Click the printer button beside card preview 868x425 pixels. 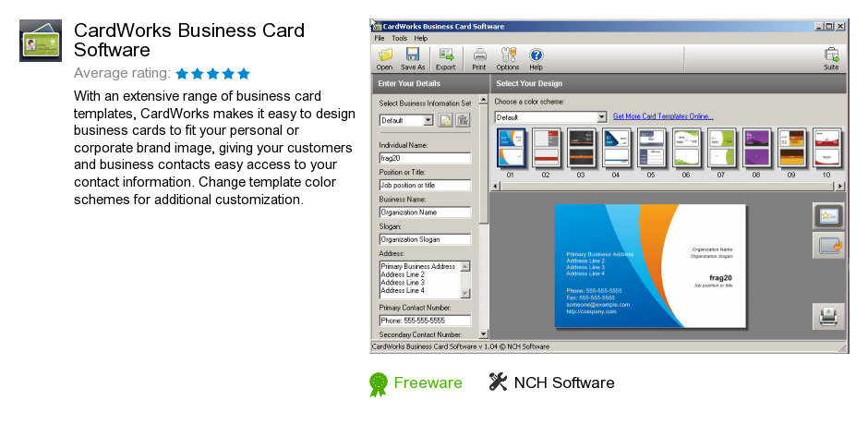828,316
